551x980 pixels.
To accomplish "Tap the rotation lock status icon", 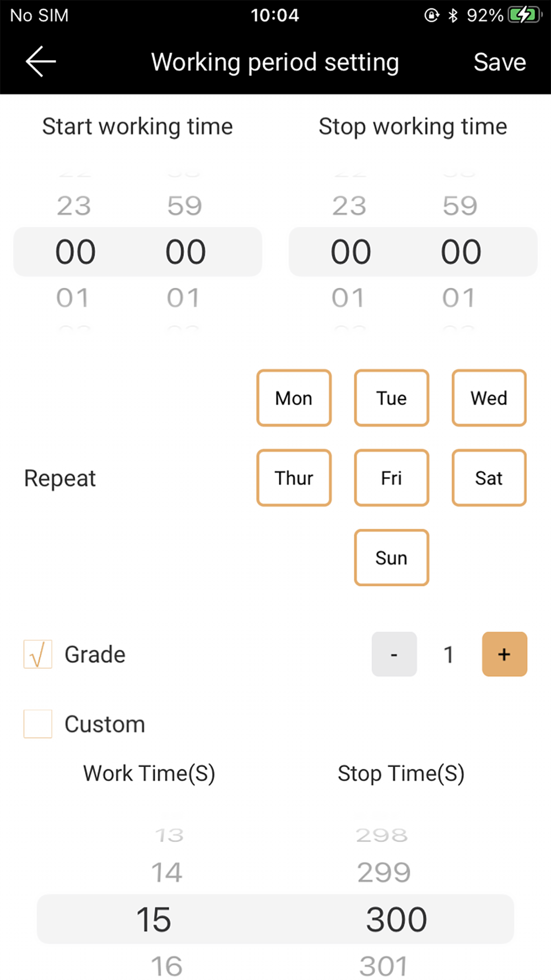I will click(x=431, y=15).
